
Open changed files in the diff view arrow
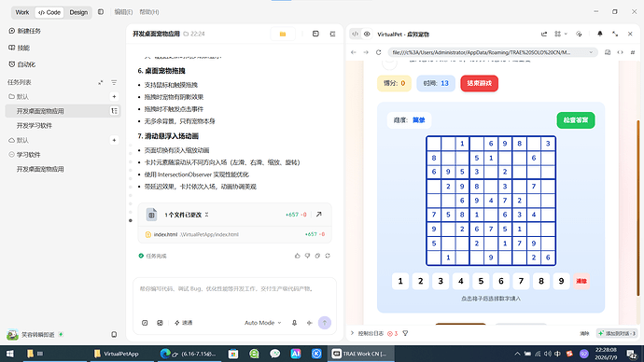pyautogui.click(x=318, y=215)
